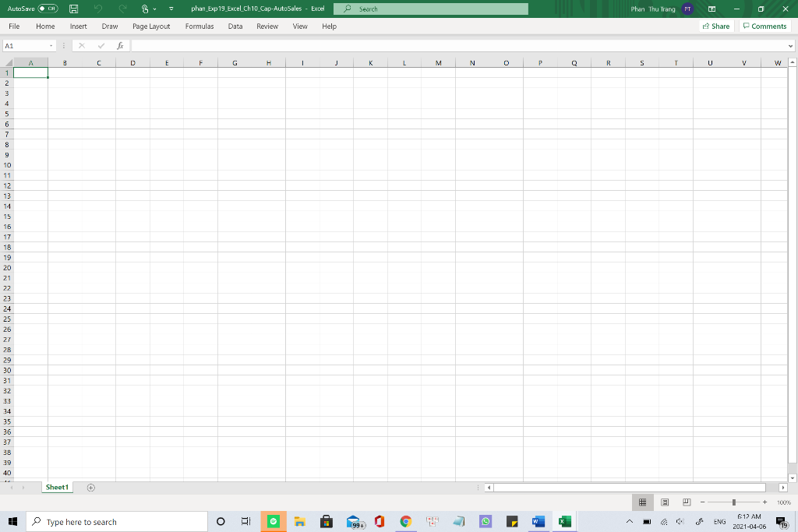Click the zoom out minus button
Viewport: 798px width, 532px height.
(702, 502)
